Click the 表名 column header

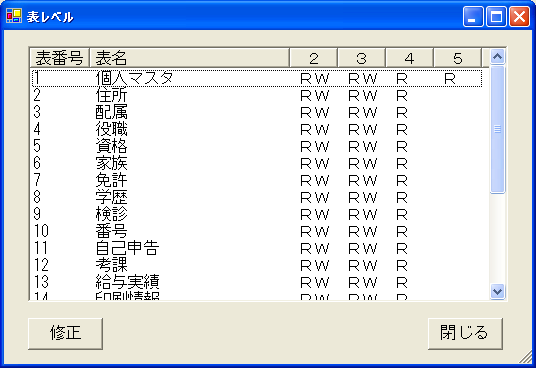(189, 58)
